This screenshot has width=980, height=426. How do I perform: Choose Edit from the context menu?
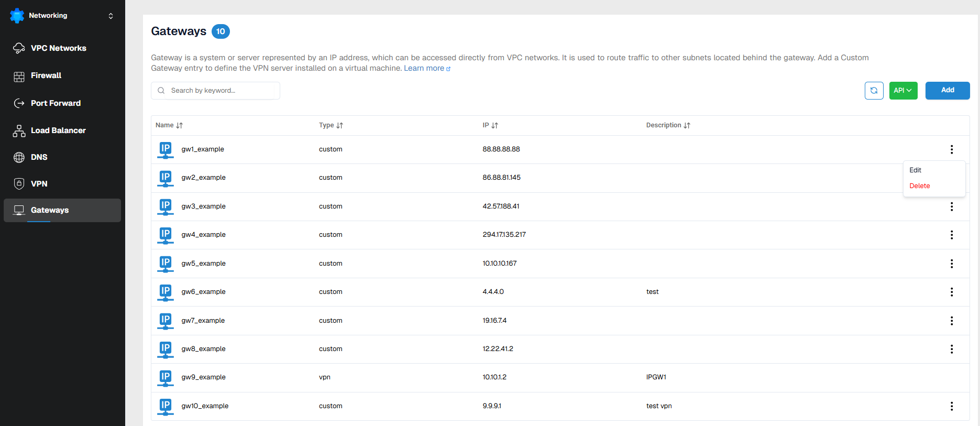[915, 170]
